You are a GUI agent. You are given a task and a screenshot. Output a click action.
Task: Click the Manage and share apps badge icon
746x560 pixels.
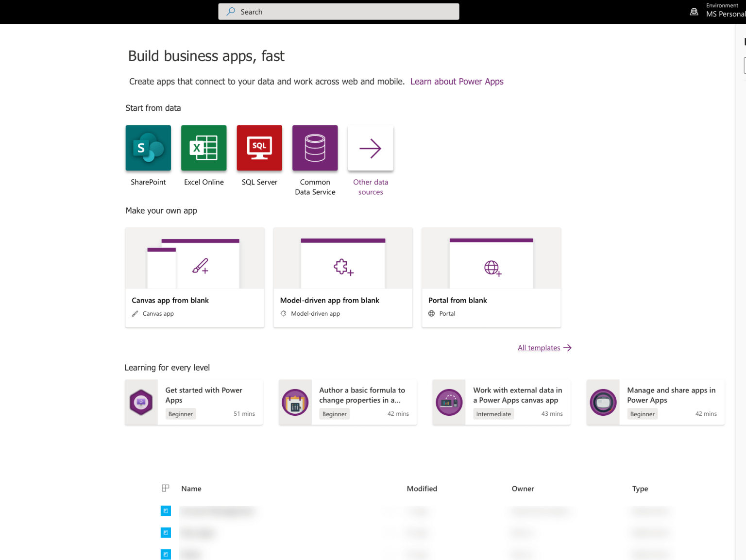pyautogui.click(x=603, y=402)
